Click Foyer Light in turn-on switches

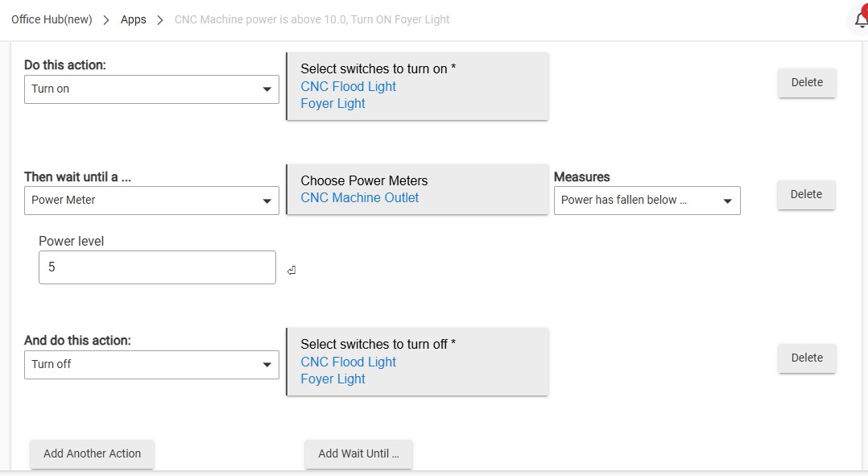[333, 104]
